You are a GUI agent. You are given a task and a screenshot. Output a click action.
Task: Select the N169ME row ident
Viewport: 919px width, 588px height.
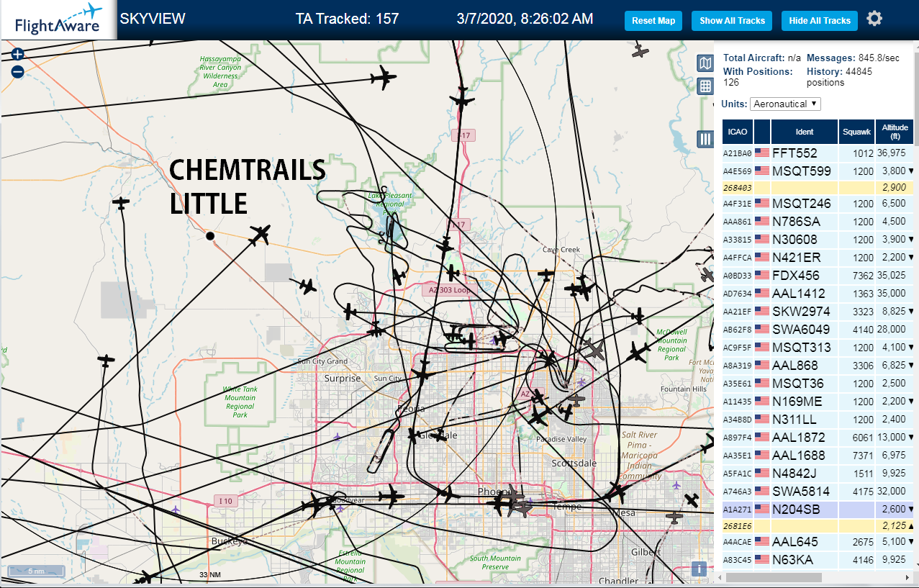click(x=798, y=401)
